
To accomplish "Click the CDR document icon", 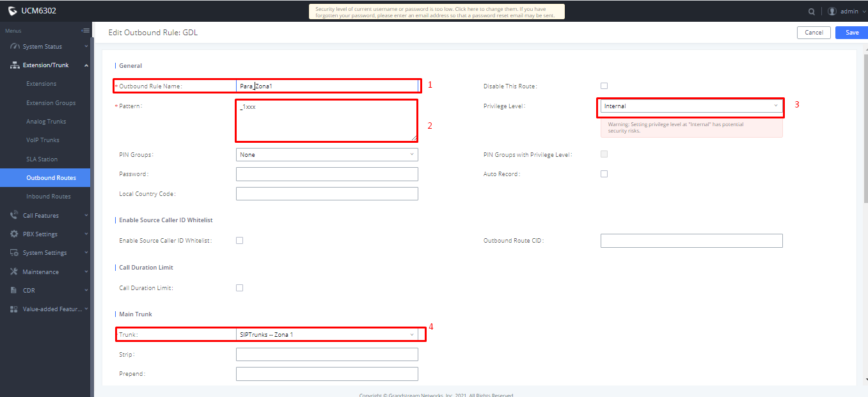I will pyautogui.click(x=14, y=290).
